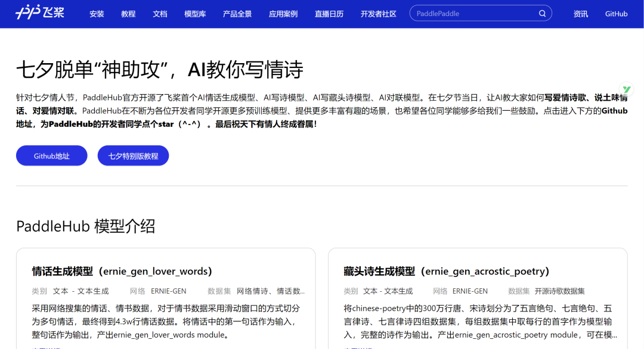
Task: Visit 开发者社区 from the nav bar
Action: click(x=378, y=14)
